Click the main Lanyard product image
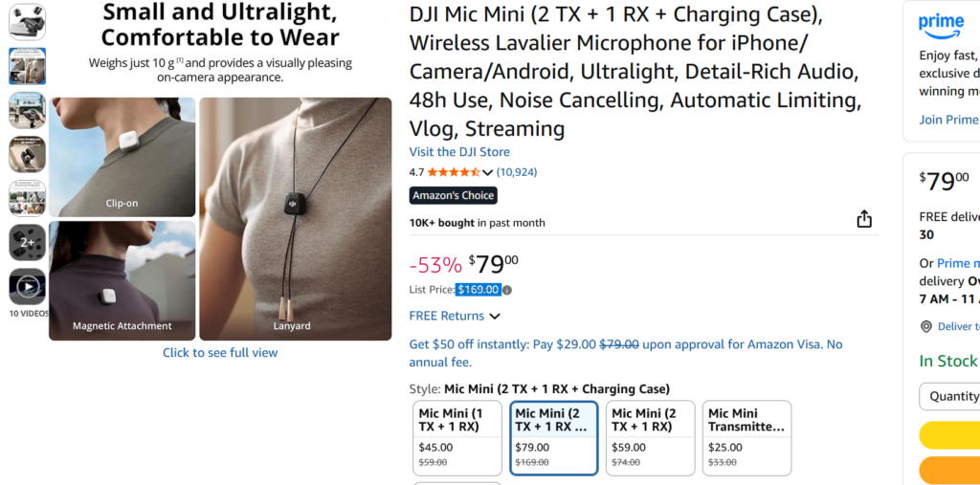 295,218
